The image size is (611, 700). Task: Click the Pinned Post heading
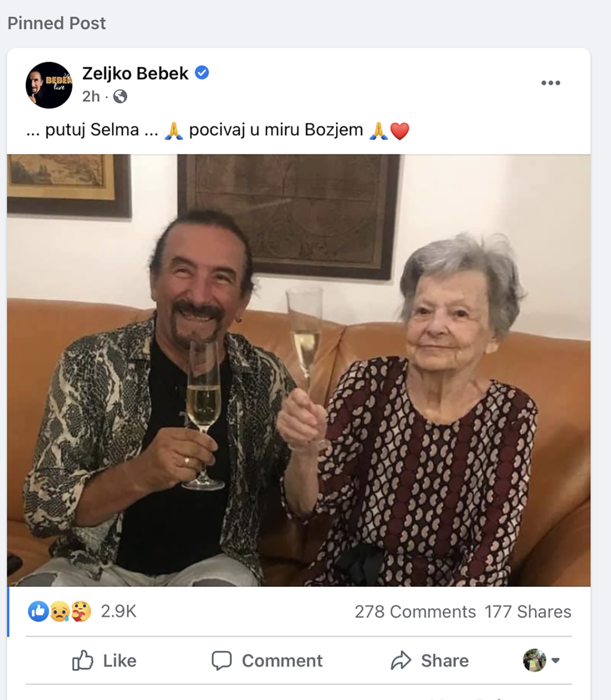click(56, 23)
